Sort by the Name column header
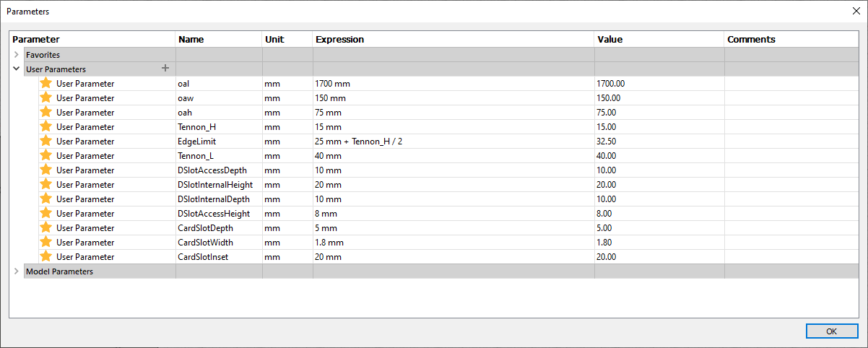Screen dimensions: 868x348 219,39
